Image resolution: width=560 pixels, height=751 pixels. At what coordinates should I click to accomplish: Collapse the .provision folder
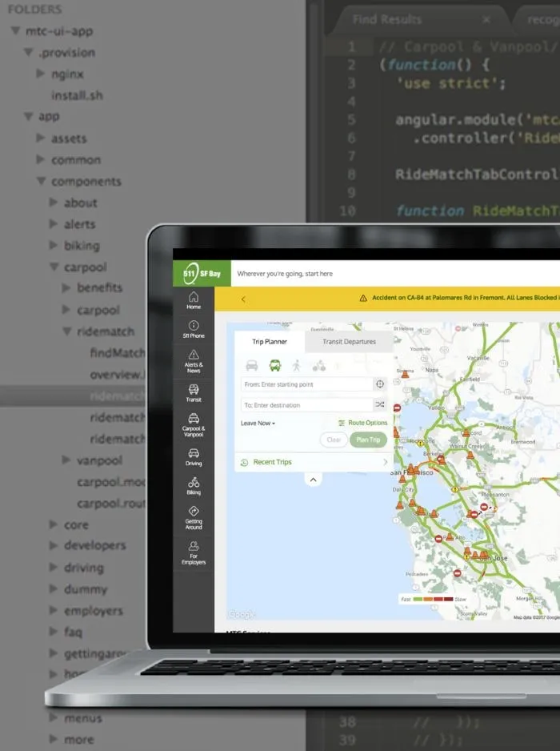[x=29, y=52]
